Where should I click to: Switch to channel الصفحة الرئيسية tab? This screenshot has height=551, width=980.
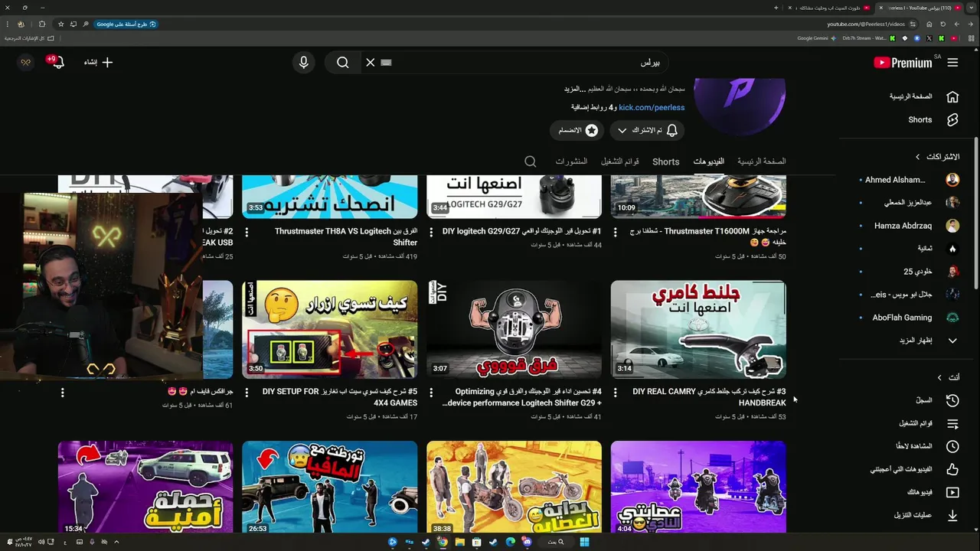coord(762,161)
